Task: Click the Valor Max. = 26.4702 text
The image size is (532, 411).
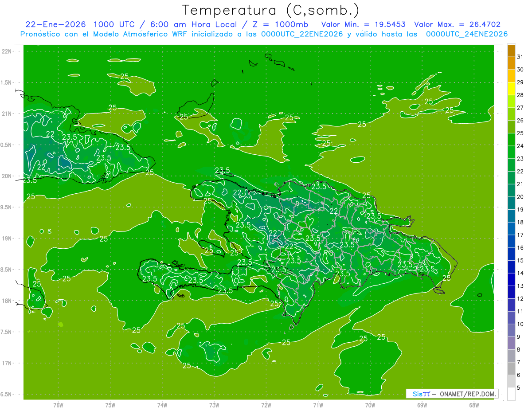Action: point(458,24)
